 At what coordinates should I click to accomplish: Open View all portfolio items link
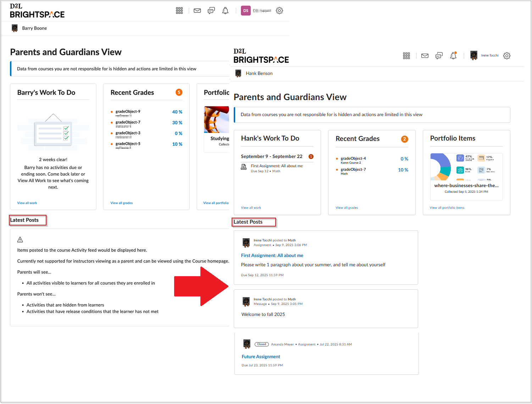(447, 207)
